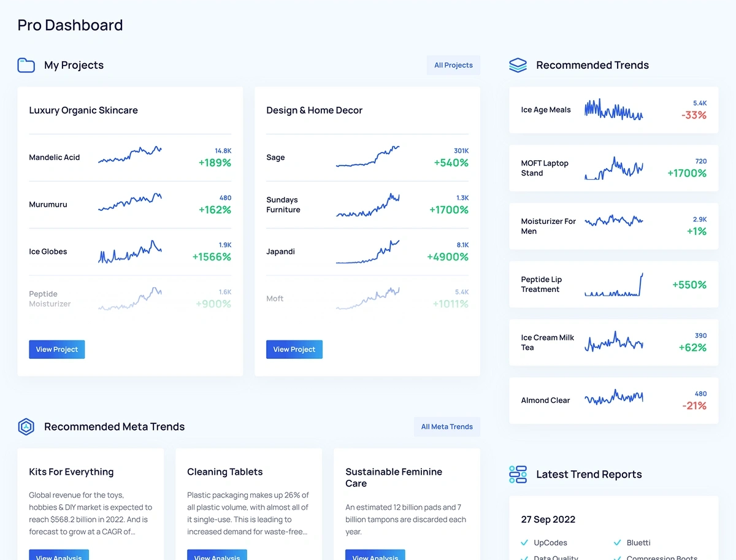Open View Analysis under Cleaning Tablets
736x560 pixels.
point(217,555)
